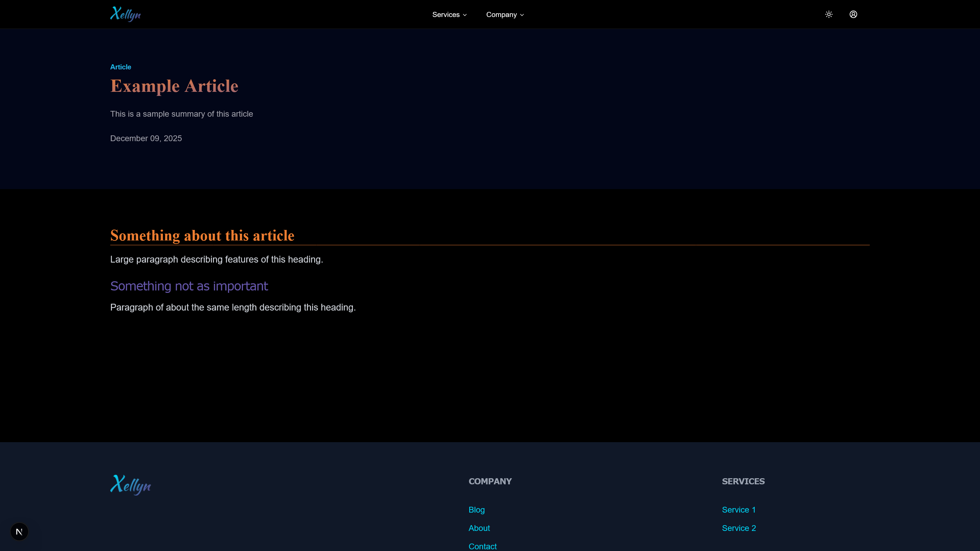Open the Blog footer link

click(x=476, y=510)
